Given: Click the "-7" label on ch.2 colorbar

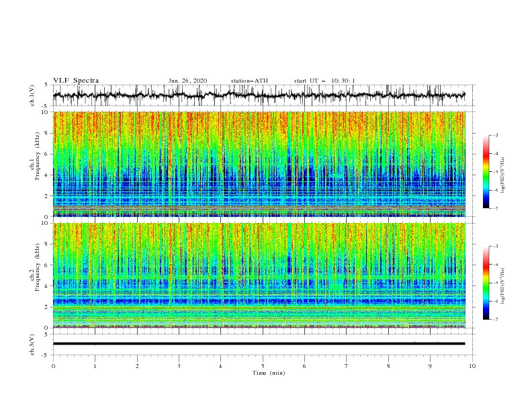Looking at the screenshot, I should [x=496, y=319].
